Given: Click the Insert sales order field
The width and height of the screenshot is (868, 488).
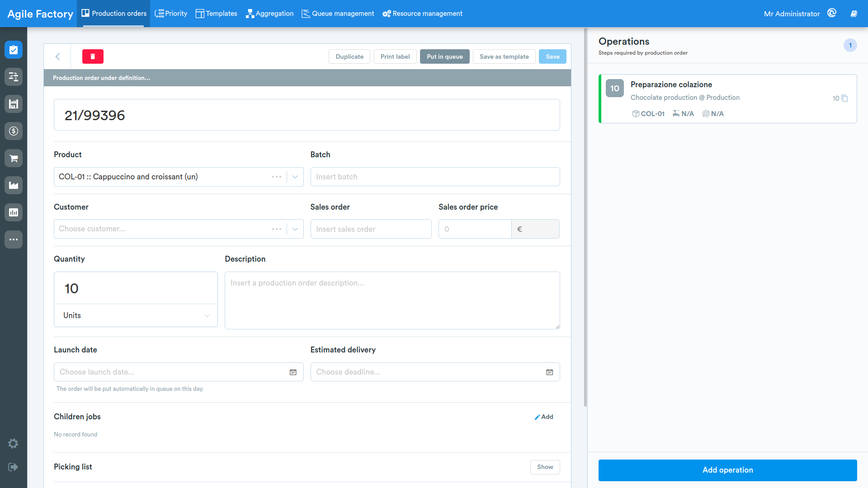Looking at the screenshot, I should click(x=371, y=229).
